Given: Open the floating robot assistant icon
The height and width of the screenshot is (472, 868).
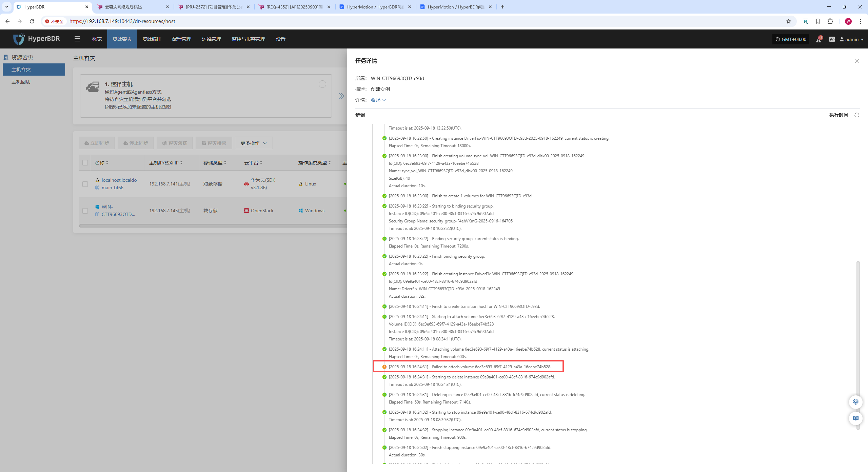Looking at the screenshot, I should pyautogui.click(x=855, y=402).
